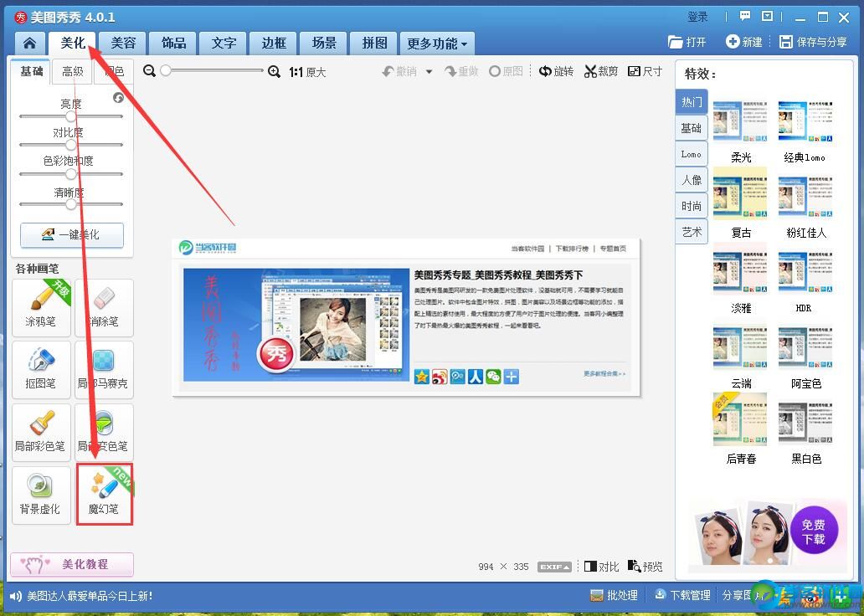The height and width of the screenshot is (616, 864).
Task: Apply the 经典lomo effect thumbnail
Action: click(805, 122)
